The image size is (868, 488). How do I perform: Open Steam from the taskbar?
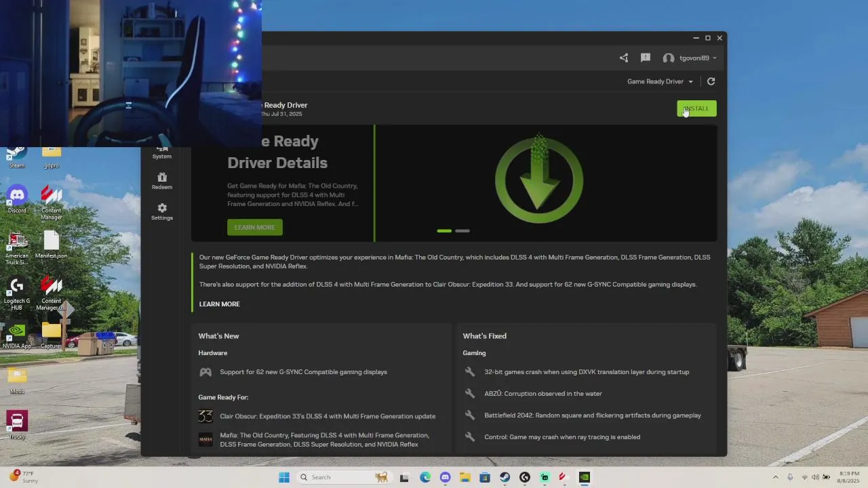(505, 477)
